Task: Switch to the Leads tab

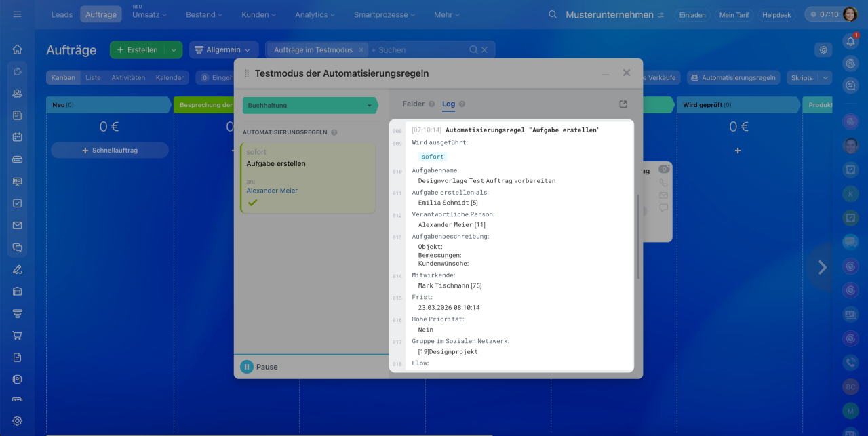Action: click(x=62, y=14)
